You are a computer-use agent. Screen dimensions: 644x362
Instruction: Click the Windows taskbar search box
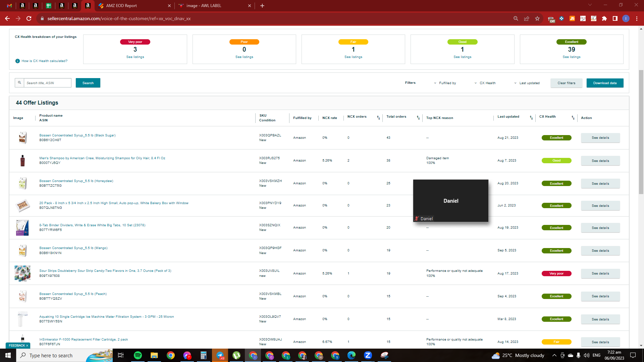[64, 355]
